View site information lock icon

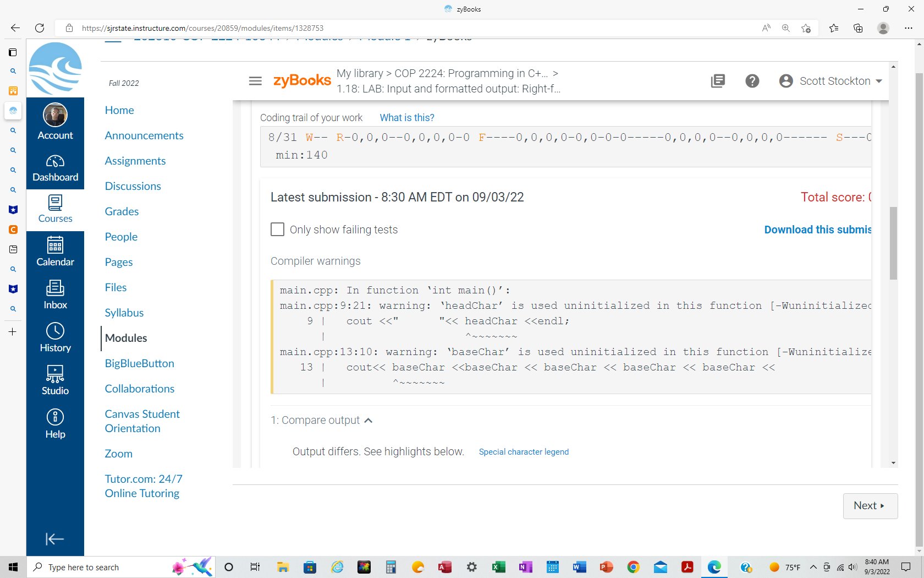[69, 28]
